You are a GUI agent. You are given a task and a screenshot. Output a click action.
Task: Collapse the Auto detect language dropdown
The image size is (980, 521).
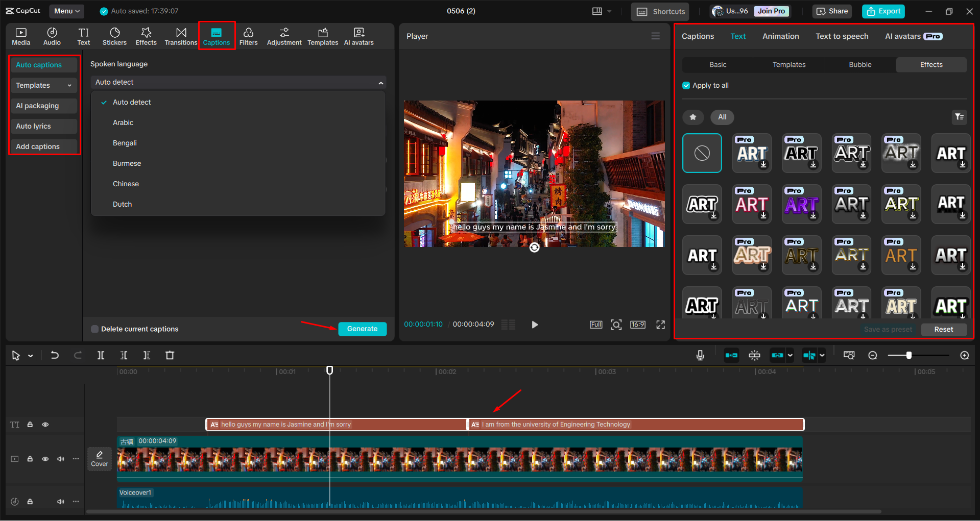[380, 82]
